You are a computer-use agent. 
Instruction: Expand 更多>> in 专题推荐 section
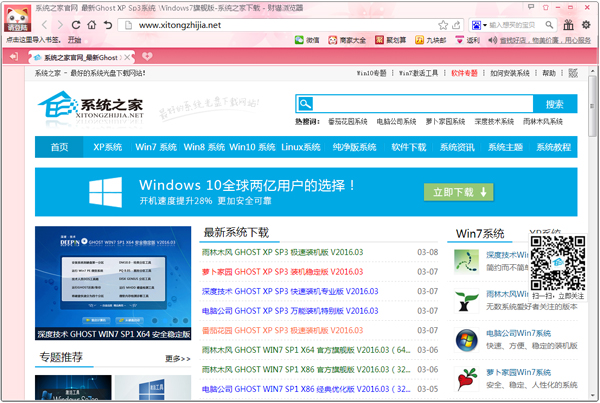pyautogui.click(x=177, y=358)
